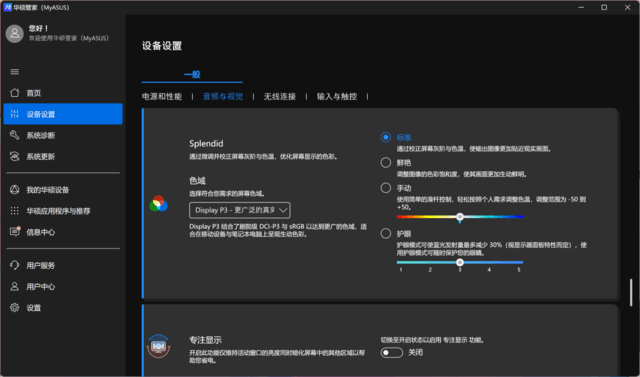This screenshot has width=640, height=377.
Task: Click the 专注显示 monitor icon
Action: click(x=158, y=346)
